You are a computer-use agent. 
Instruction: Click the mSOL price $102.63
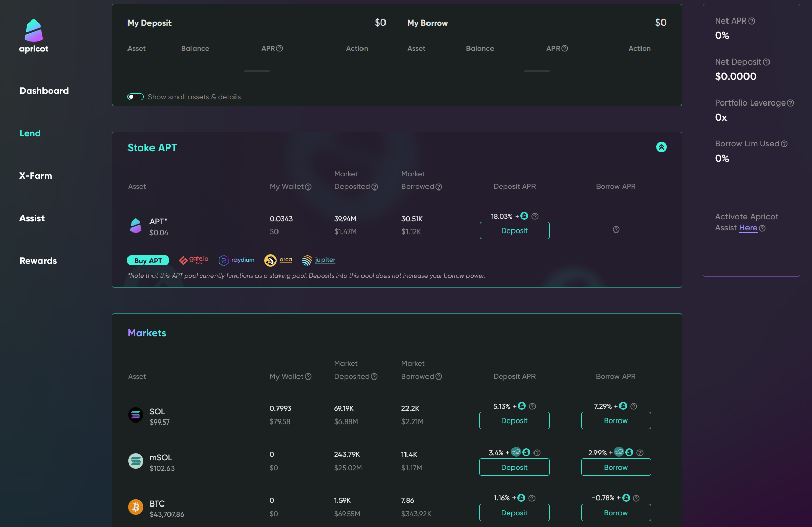pyautogui.click(x=162, y=468)
